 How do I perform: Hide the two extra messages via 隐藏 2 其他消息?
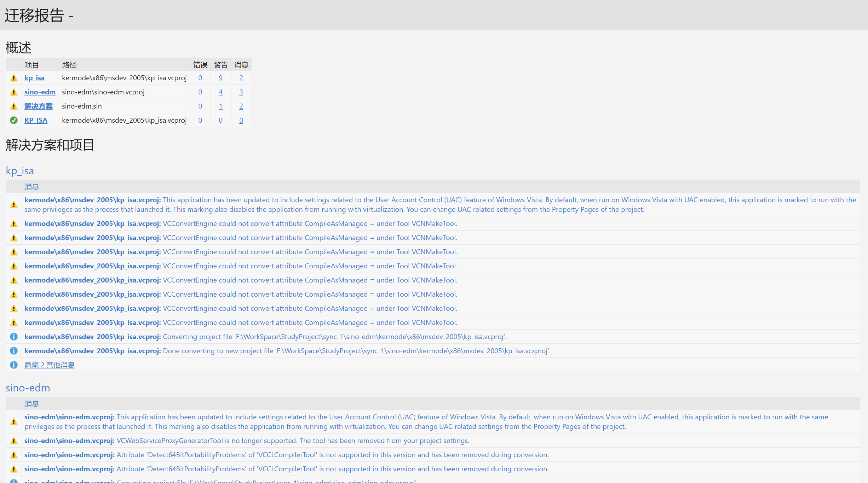49,365
